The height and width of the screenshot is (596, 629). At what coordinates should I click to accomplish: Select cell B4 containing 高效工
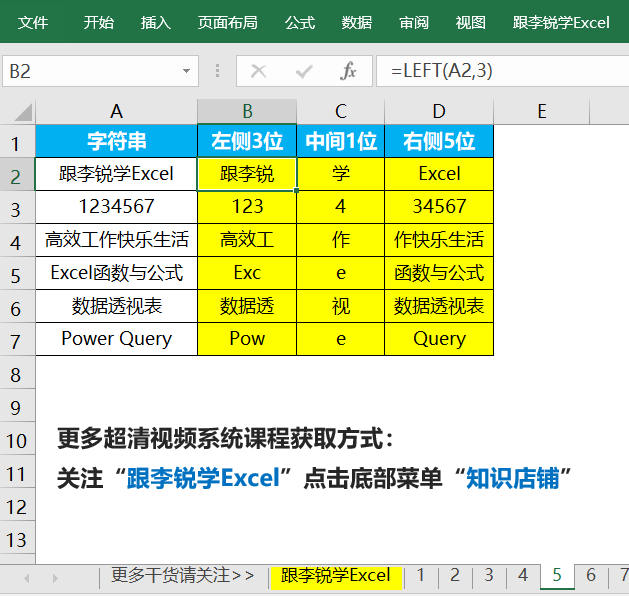(x=247, y=240)
